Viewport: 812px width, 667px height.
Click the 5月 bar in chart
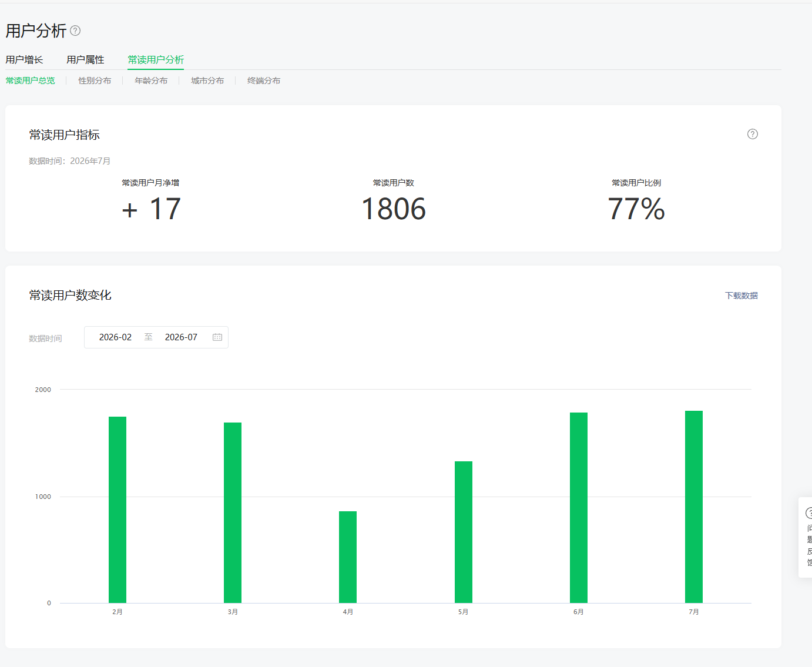click(464, 532)
